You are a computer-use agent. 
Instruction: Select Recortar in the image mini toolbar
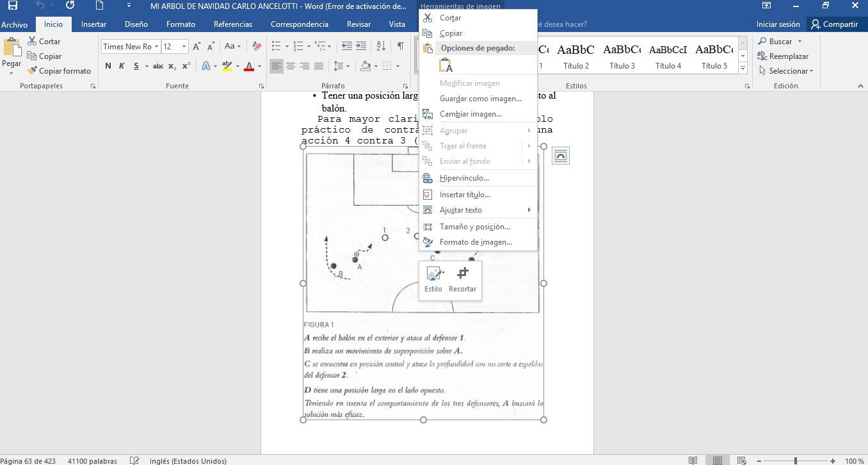point(462,281)
